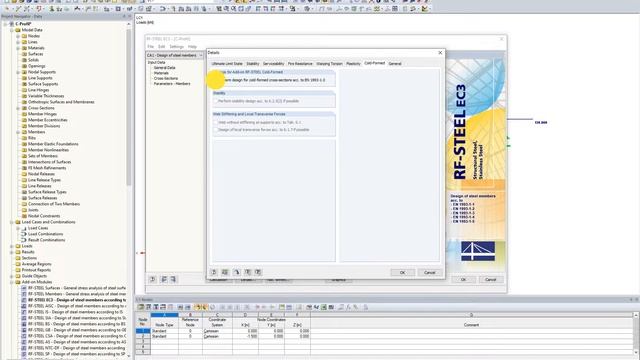
Task: Click the restore-defaults icon in Details dialog footer
Action: coord(237,272)
